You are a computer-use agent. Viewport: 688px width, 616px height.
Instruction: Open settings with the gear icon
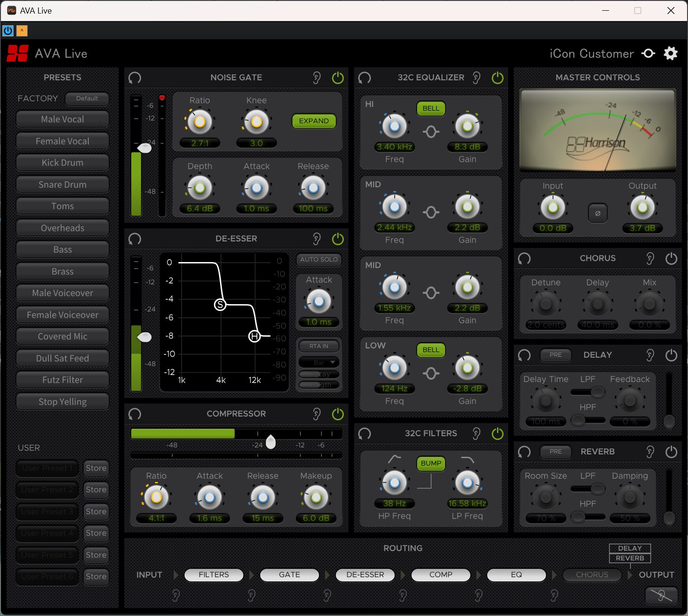click(671, 53)
